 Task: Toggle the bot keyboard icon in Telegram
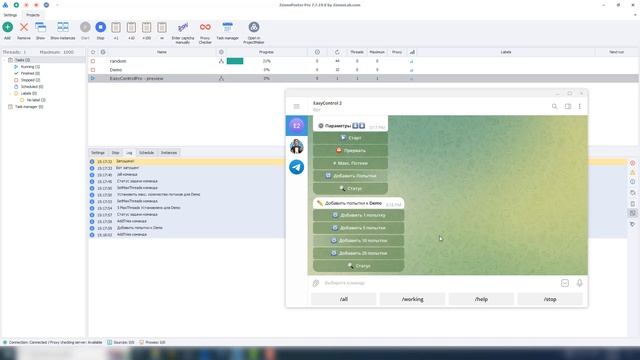pos(565,283)
